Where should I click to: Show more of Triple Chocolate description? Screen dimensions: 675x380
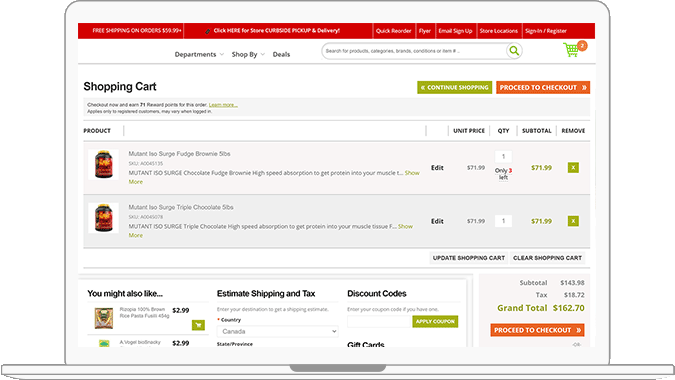tap(405, 226)
